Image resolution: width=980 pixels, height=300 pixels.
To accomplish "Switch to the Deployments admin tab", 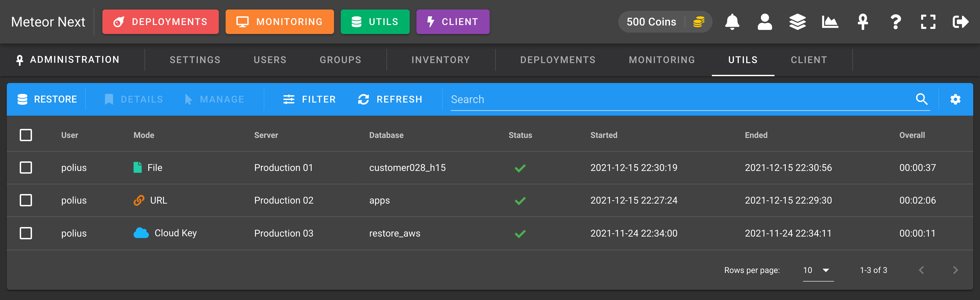I will pyautogui.click(x=558, y=60).
